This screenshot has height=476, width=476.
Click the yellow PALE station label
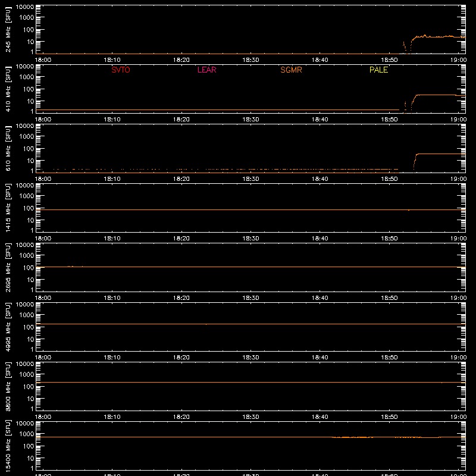[378, 70]
